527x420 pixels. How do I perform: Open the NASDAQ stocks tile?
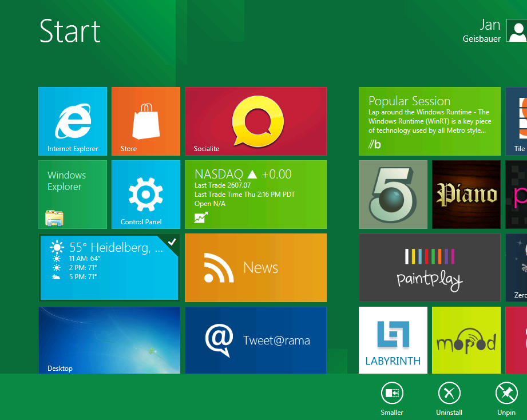[256, 195]
